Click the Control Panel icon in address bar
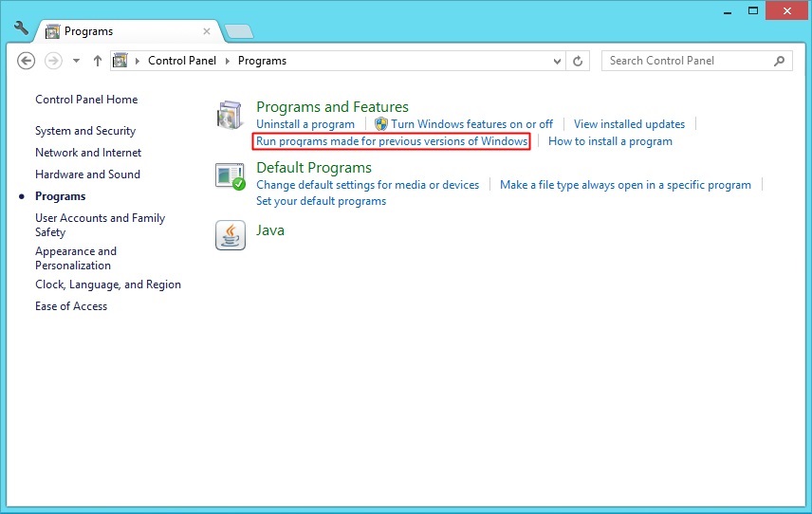This screenshot has height=514, width=812. point(120,61)
